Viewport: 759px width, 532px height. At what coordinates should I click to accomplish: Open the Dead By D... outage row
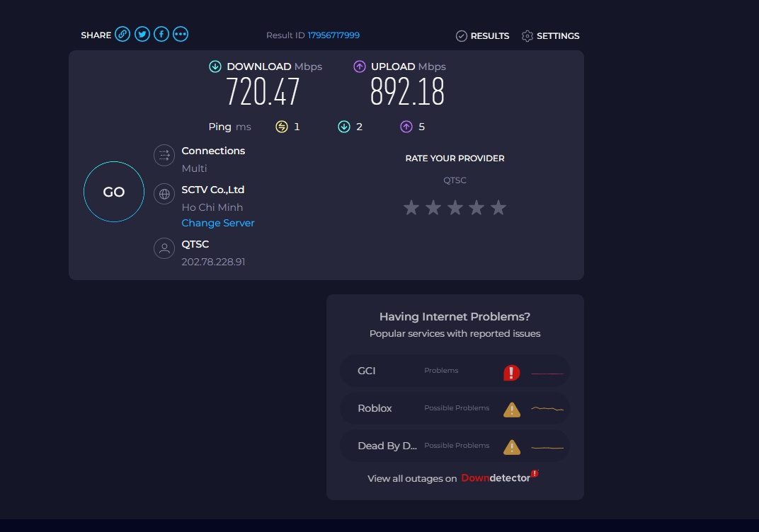coord(455,446)
